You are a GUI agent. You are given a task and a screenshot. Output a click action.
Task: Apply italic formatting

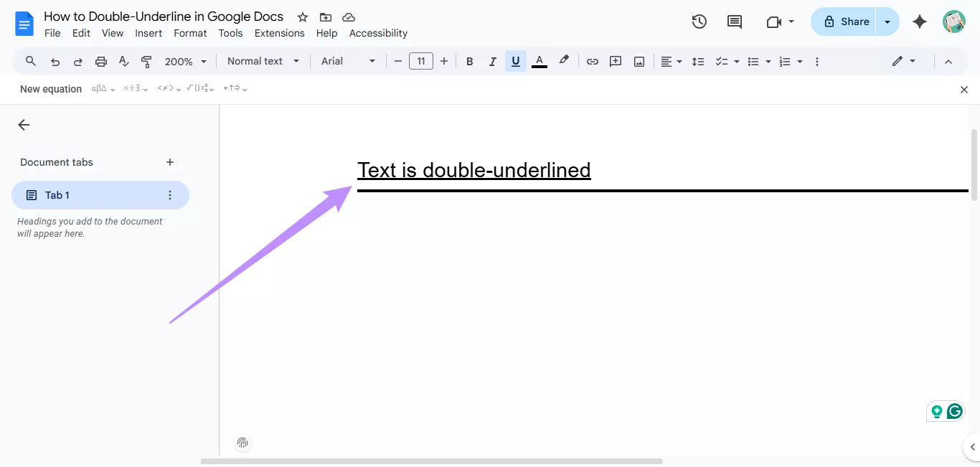click(492, 61)
